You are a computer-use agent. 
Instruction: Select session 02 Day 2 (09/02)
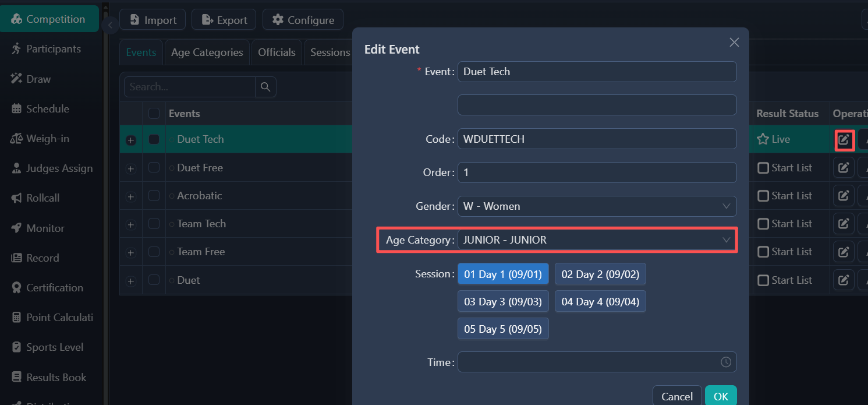click(600, 274)
